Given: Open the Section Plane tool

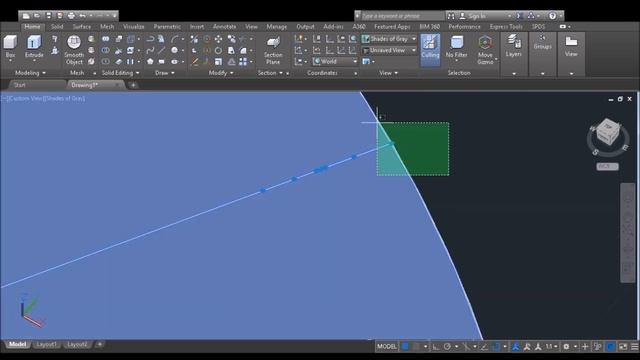Looking at the screenshot, I should pyautogui.click(x=273, y=50).
